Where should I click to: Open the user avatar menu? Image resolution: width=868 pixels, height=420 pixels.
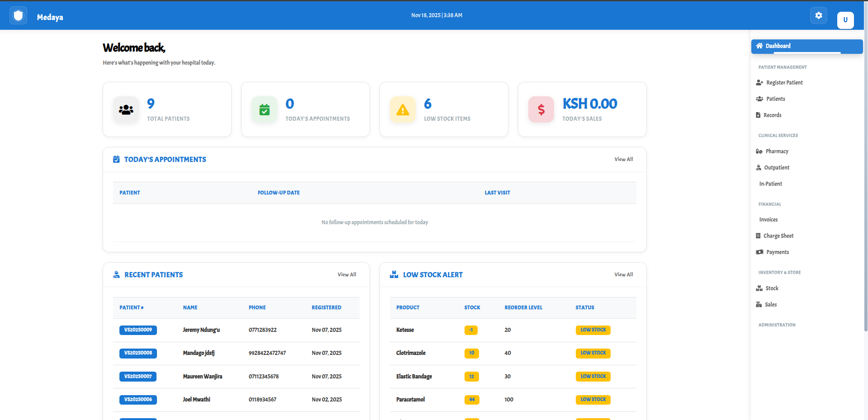(x=845, y=20)
